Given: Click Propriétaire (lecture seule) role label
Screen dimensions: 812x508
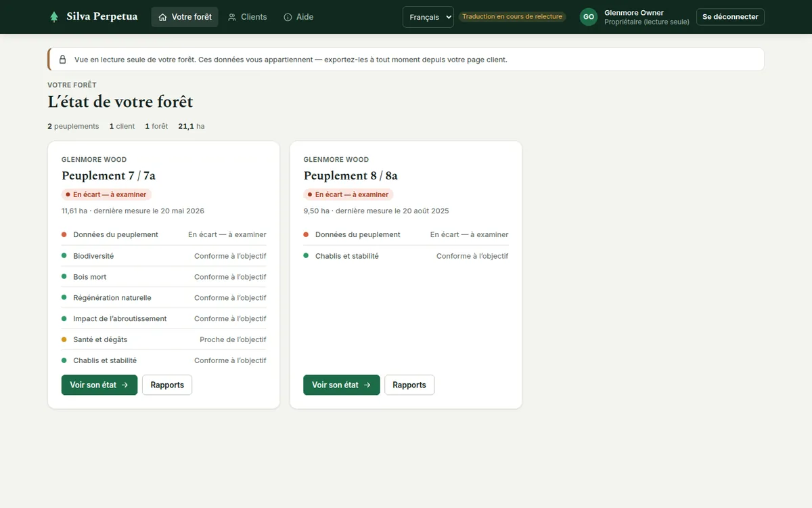Looking at the screenshot, I should click(x=647, y=22).
